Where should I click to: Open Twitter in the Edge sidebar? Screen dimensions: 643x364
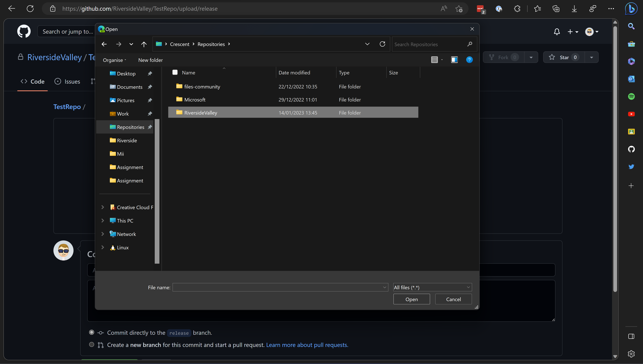(631, 167)
